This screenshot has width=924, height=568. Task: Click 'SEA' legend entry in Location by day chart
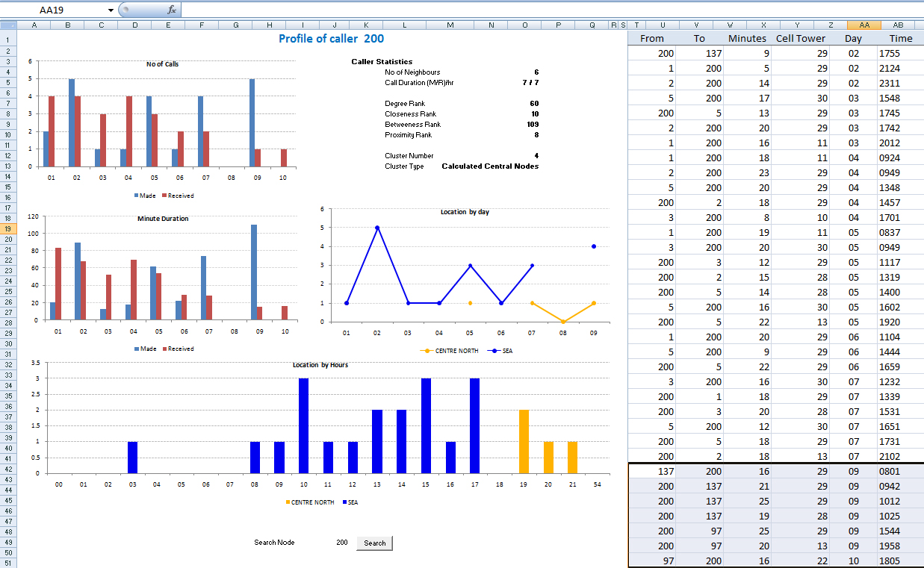point(501,351)
